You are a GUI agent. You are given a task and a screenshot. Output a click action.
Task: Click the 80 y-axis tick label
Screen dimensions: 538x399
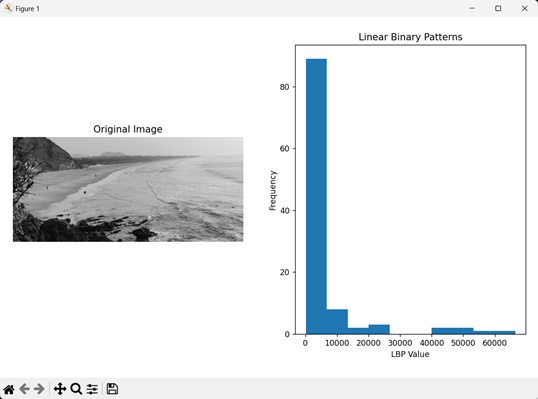284,87
